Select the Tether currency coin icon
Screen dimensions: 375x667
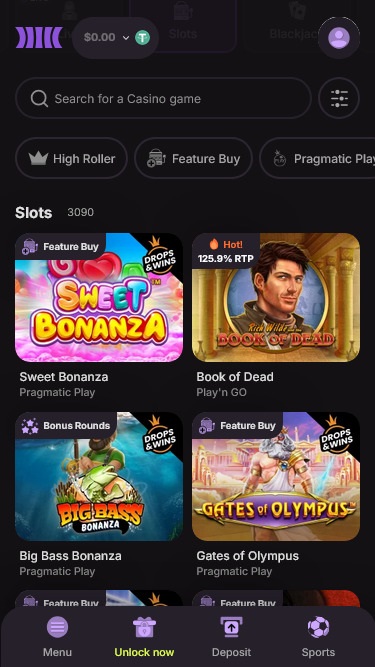coord(142,37)
